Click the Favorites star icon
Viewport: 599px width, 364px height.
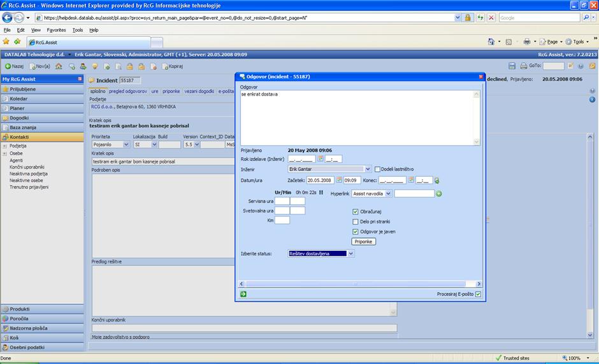[x=6, y=41]
